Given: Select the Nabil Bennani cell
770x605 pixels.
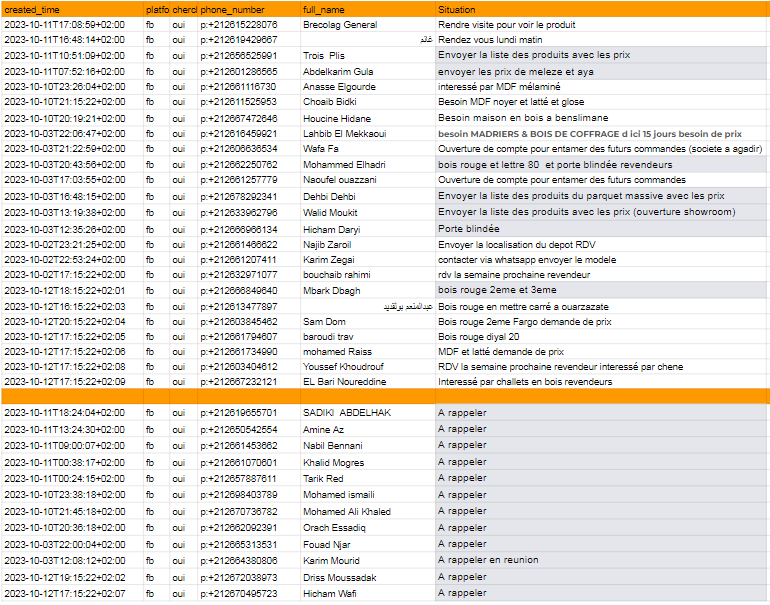Looking at the screenshot, I should (x=368, y=446).
